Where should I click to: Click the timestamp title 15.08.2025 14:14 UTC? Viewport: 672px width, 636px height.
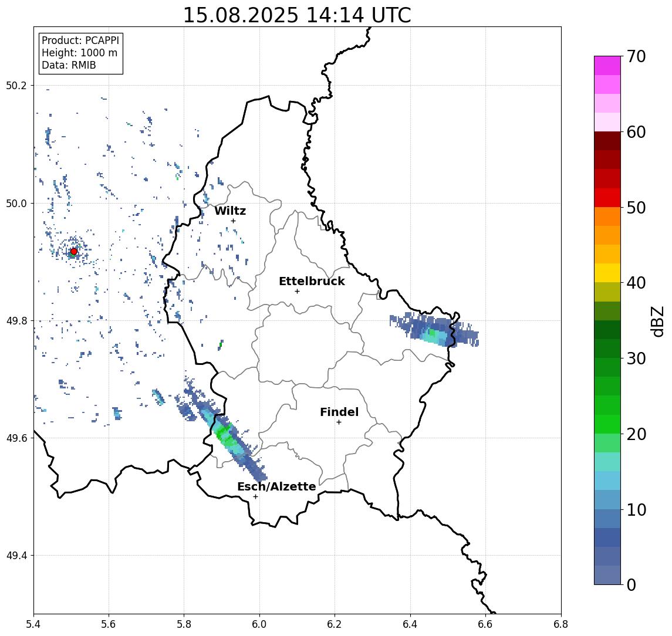297,15
